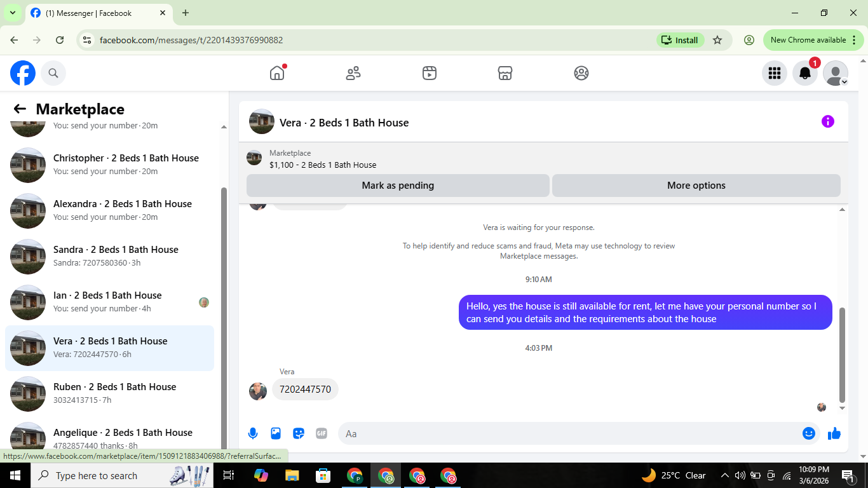Open Ian's conversation
Image resolution: width=868 pixels, height=488 pixels.
point(109,302)
